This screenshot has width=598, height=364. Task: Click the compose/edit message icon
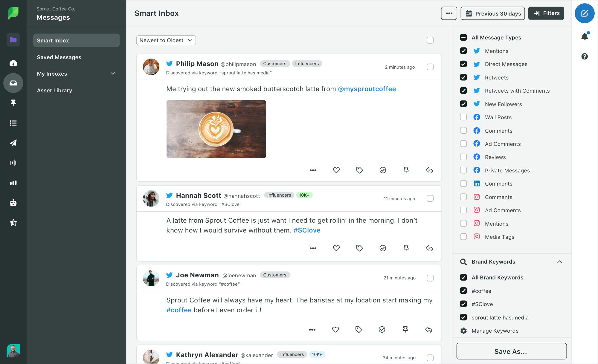(585, 14)
